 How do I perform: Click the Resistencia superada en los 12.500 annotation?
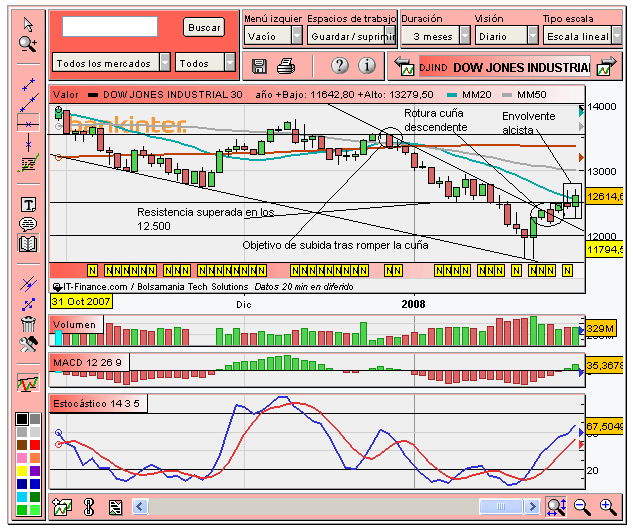coord(205,219)
